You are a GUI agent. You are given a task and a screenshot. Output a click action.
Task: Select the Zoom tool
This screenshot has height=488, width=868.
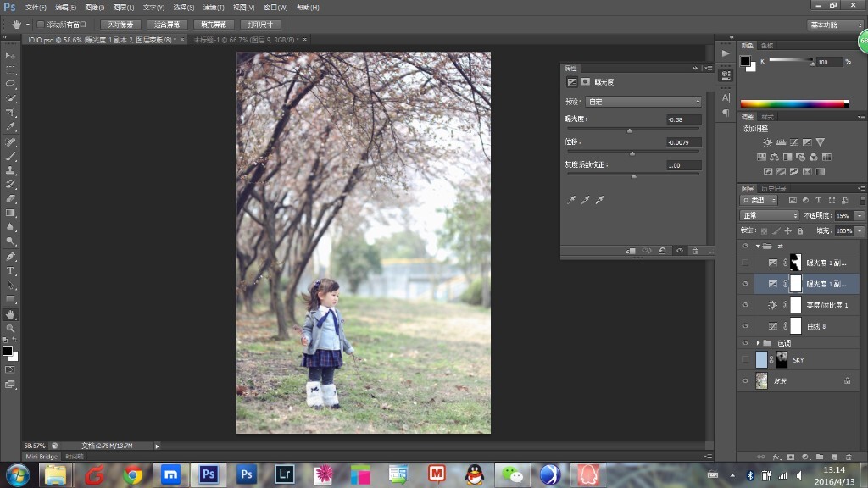[10, 328]
